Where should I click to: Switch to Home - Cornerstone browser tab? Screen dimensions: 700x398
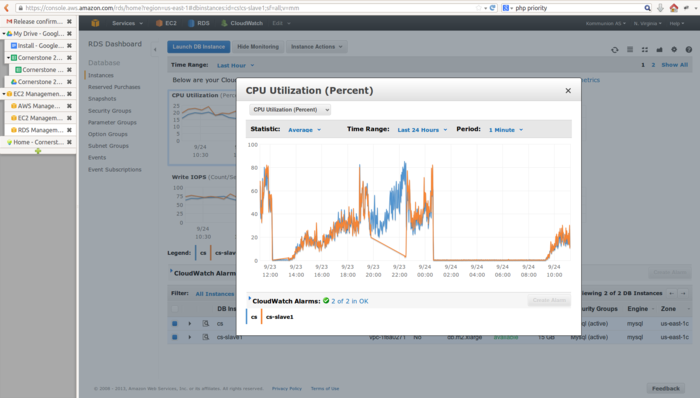pos(38,142)
